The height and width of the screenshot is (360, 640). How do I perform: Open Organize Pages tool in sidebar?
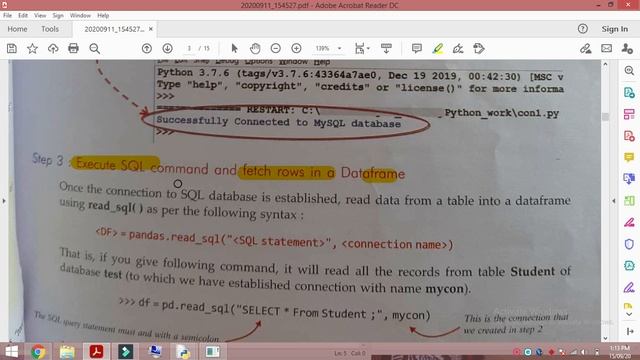(629, 114)
